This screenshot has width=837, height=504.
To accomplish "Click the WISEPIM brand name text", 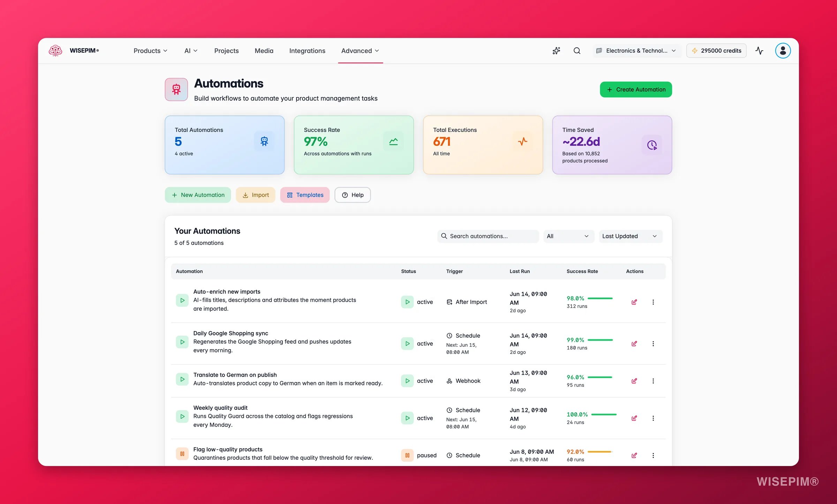I will (x=84, y=51).
